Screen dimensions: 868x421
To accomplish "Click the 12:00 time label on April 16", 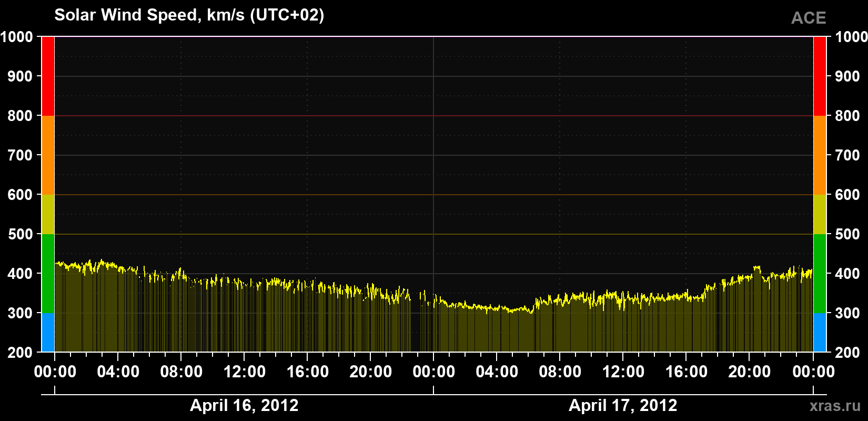I will pyautogui.click(x=244, y=372).
